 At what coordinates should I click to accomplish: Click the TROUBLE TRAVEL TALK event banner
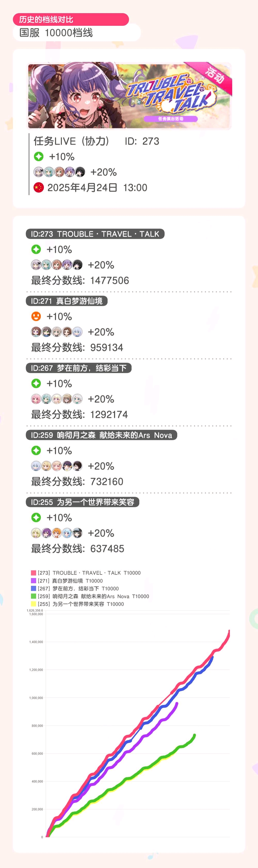[130, 96]
